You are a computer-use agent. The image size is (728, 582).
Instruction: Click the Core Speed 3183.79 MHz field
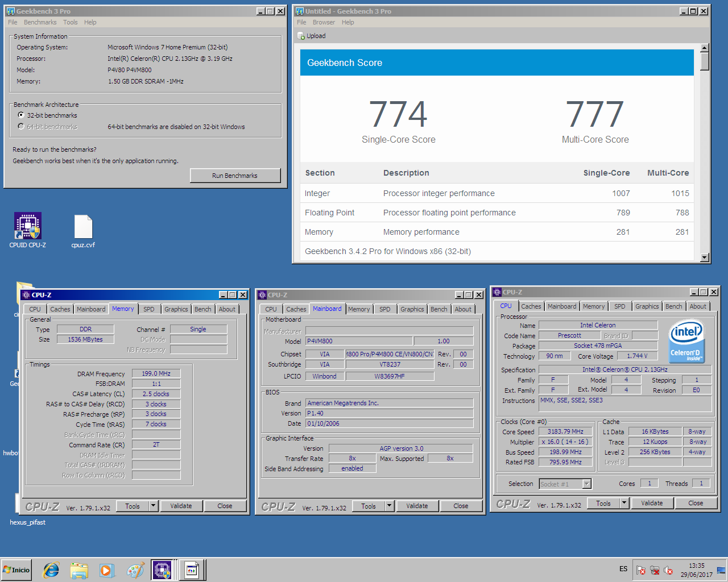click(565, 431)
